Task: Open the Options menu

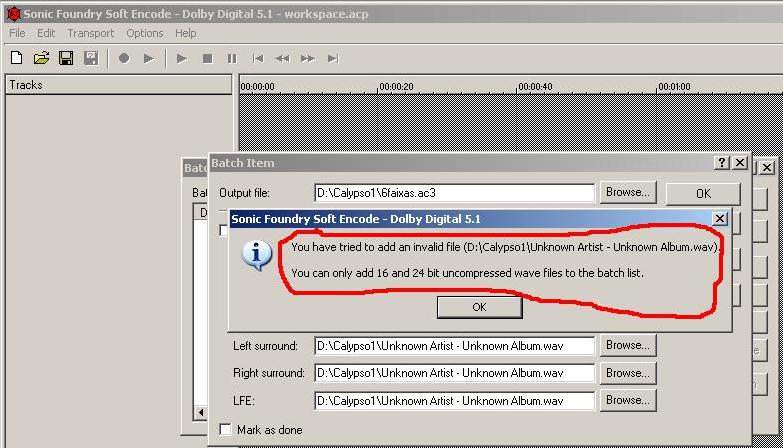Action: click(x=144, y=33)
